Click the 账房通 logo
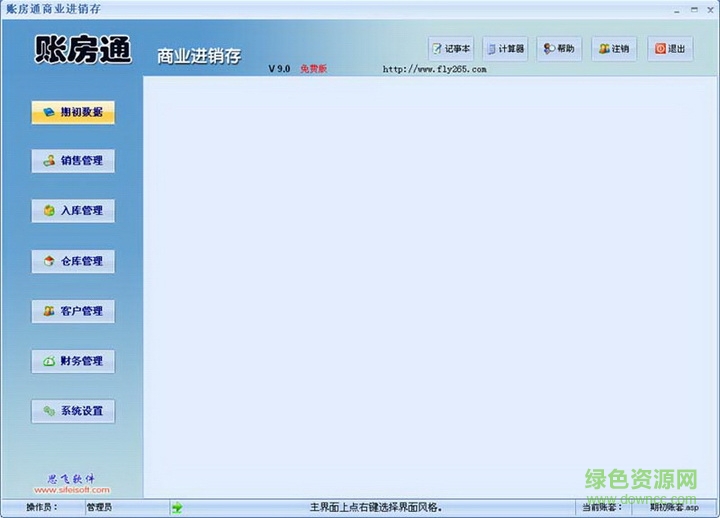The height and width of the screenshot is (518, 720). (x=83, y=49)
